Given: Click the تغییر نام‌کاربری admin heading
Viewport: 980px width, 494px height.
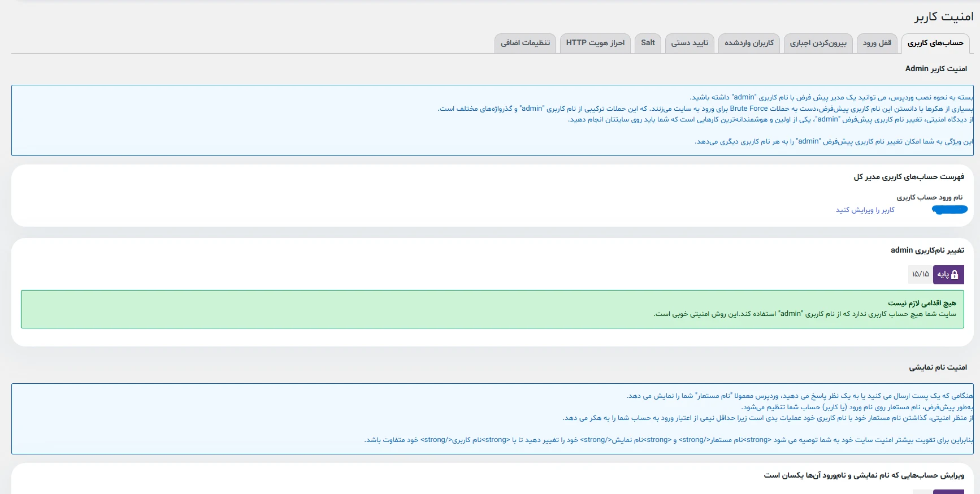Looking at the screenshot, I should [927, 250].
